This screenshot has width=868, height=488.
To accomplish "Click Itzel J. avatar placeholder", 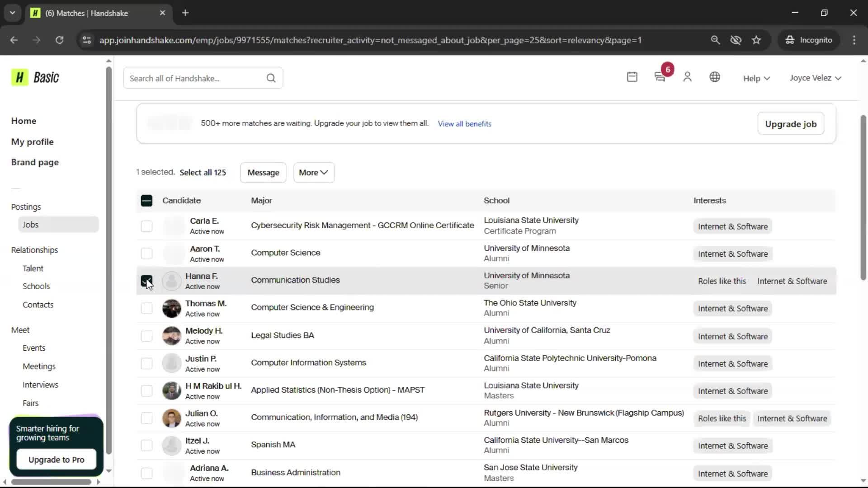I will [x=172, y=446].
